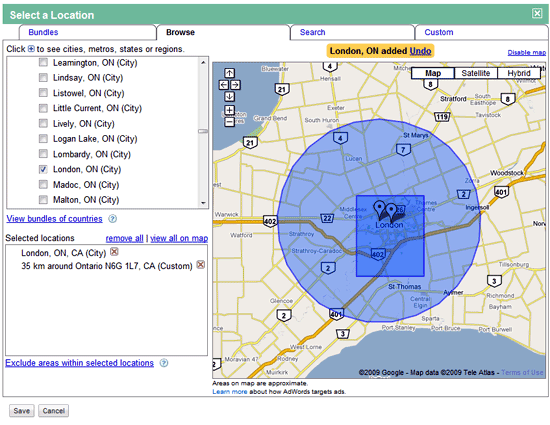Image resolution: width=550 pixels, height=425 pixels.
Task: Click the expand icon in instructions text
Action: pyautogui.click(x=31, y=49)
